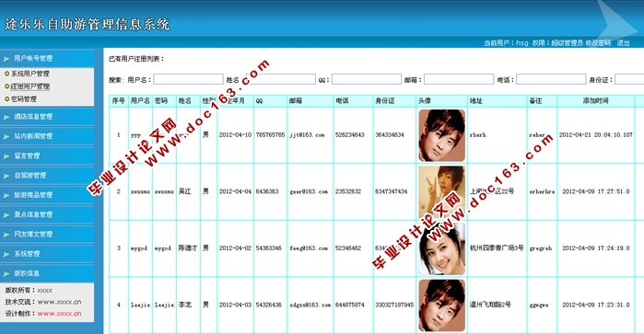Click the 用户名 column header

[140, 101]
